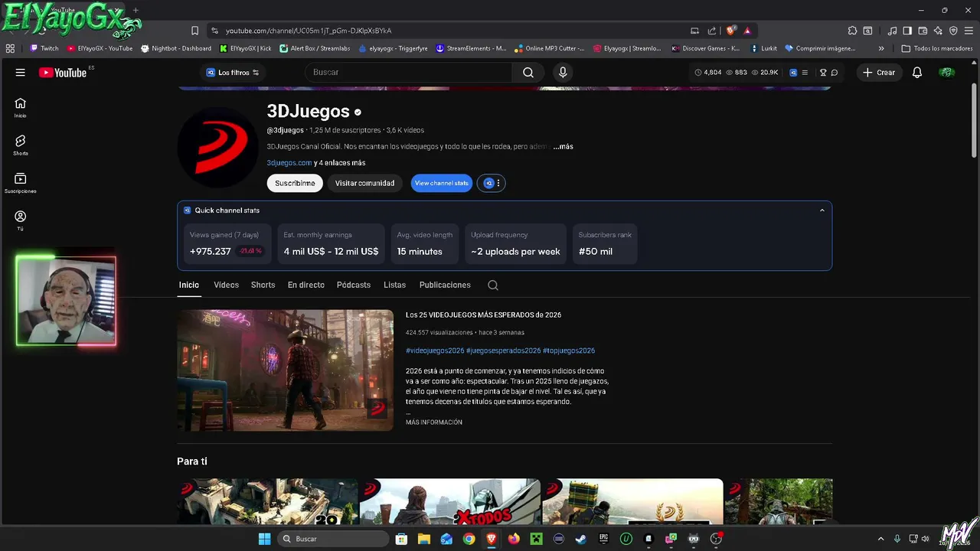
Task: Click the trophy icon in the extension stats bar
Action: click(x=823, y=73)
